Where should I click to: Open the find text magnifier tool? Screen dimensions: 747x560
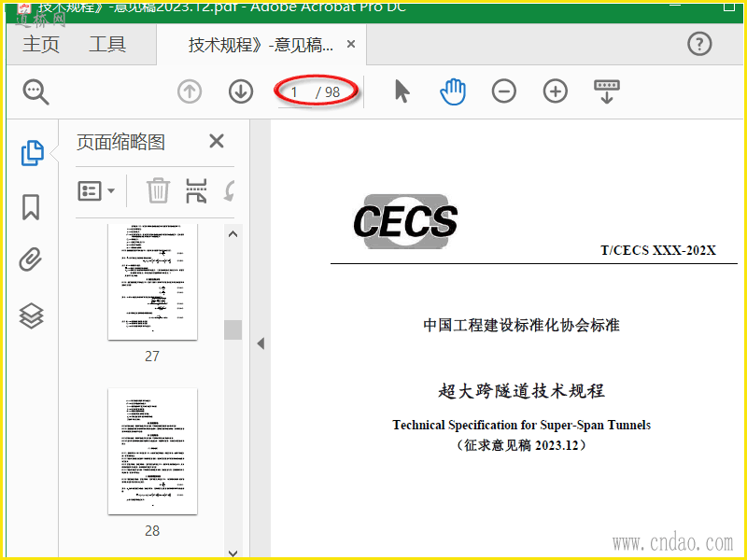(x=35, y=91)
